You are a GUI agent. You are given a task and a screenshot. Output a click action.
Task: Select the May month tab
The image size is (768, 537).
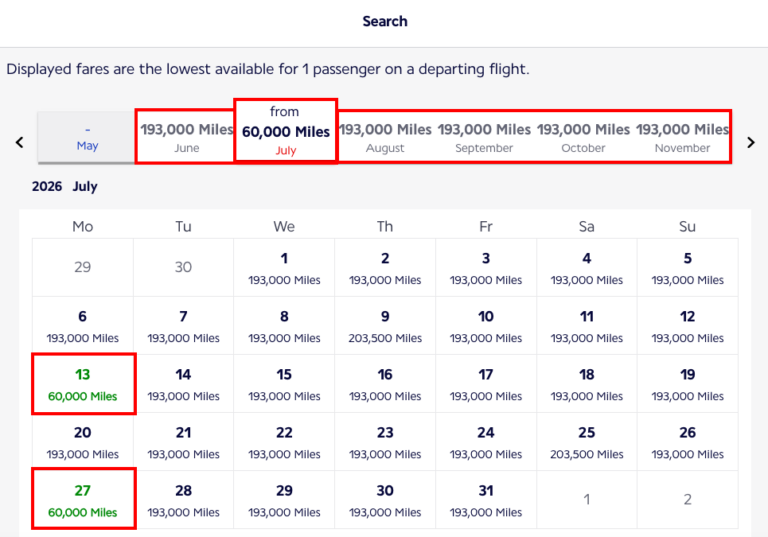tap(87, 138)
